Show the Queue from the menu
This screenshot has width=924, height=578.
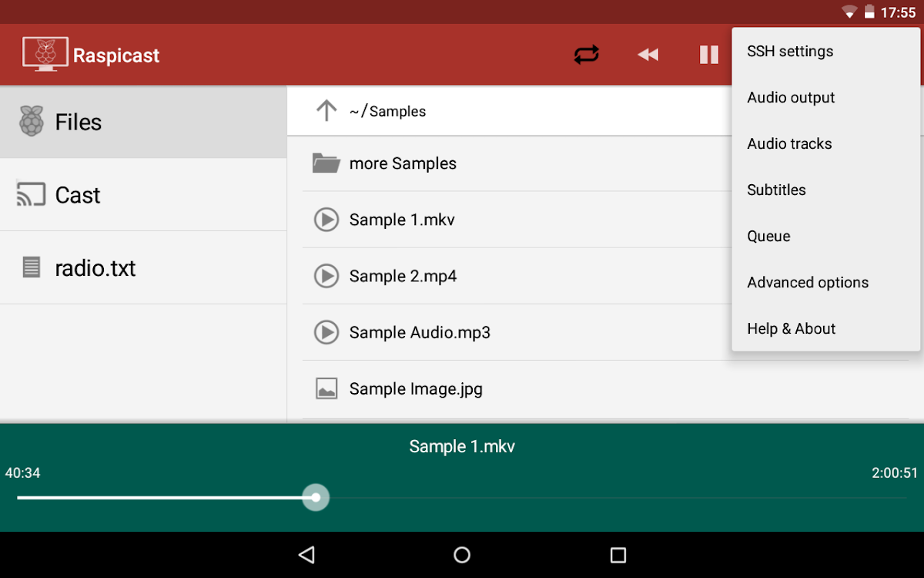point(768,237)
